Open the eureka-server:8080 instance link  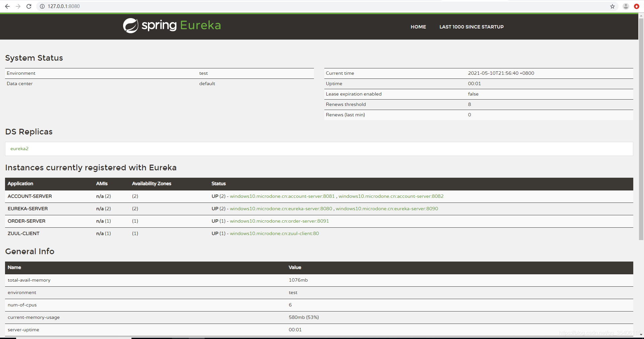coord(281,209)
